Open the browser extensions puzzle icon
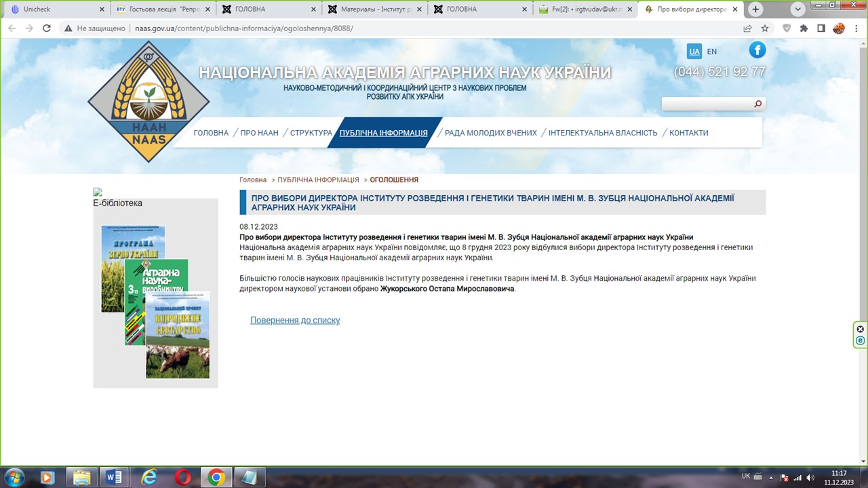868x488 pixels. (x=804, y=28)
